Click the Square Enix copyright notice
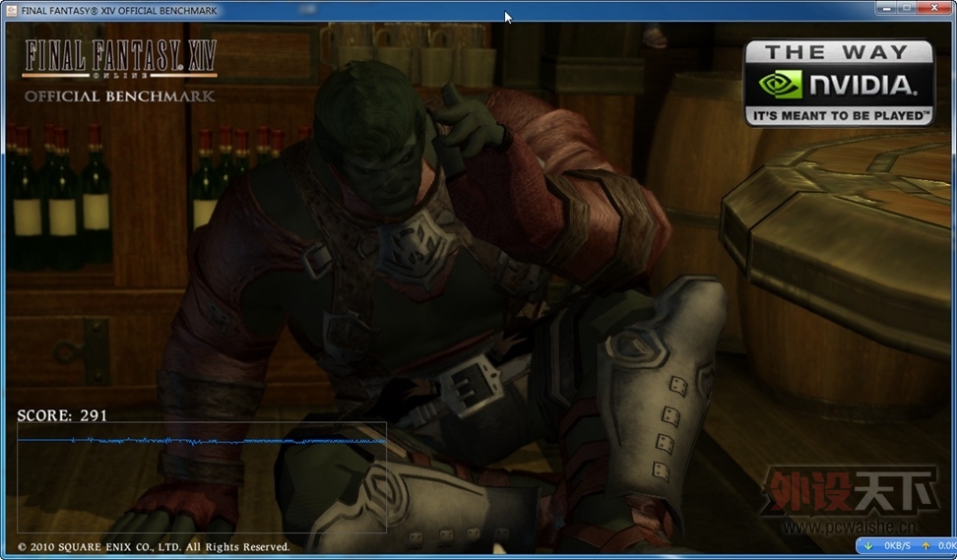This screenshot has height=560, width=957. [x=154, y=546]
